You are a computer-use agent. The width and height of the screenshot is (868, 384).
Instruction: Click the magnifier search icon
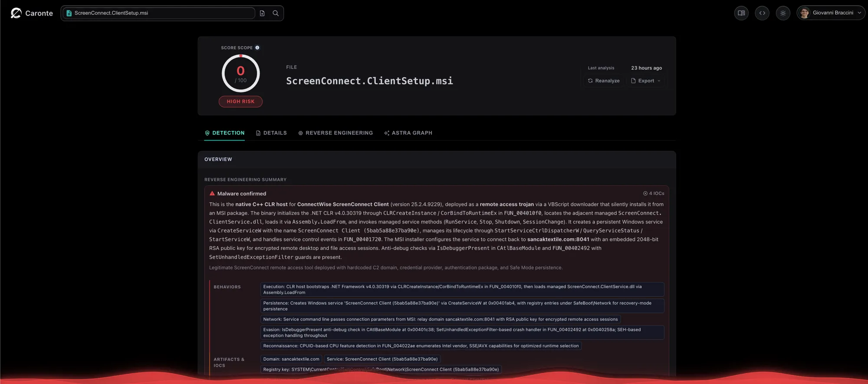276,13
